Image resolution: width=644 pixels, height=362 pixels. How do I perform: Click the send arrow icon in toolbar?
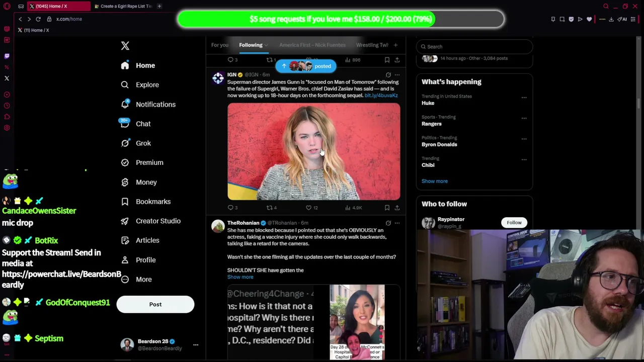580,19
